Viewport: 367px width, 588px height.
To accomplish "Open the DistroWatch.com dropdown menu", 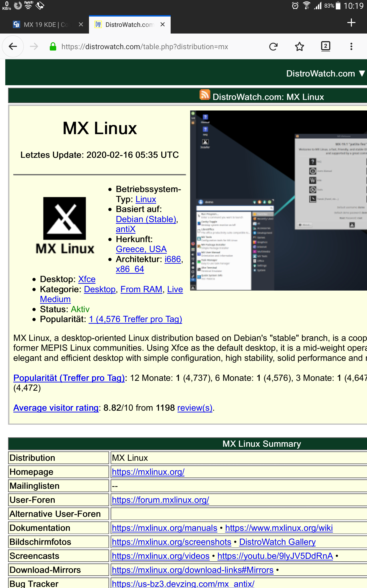I will point(361,73).
